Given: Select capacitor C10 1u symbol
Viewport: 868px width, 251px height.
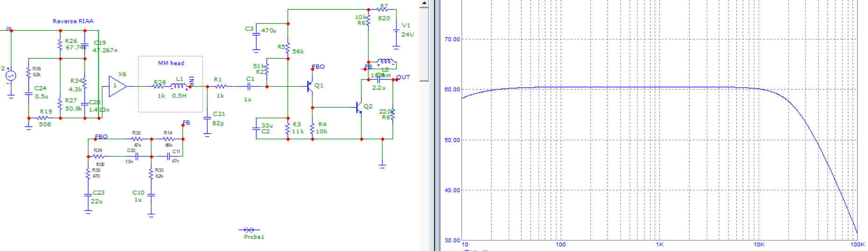Looking at the screenshot, I should [151, 195].
